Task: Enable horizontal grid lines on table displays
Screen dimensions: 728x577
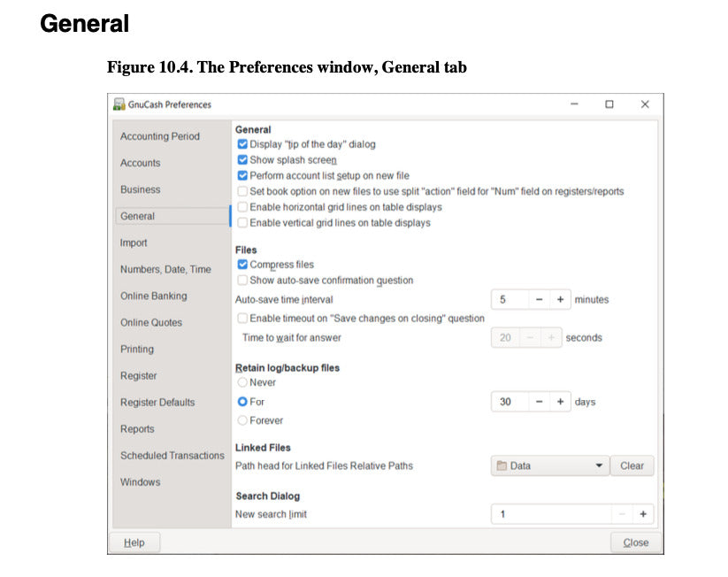Action: [x=242, y=207]
